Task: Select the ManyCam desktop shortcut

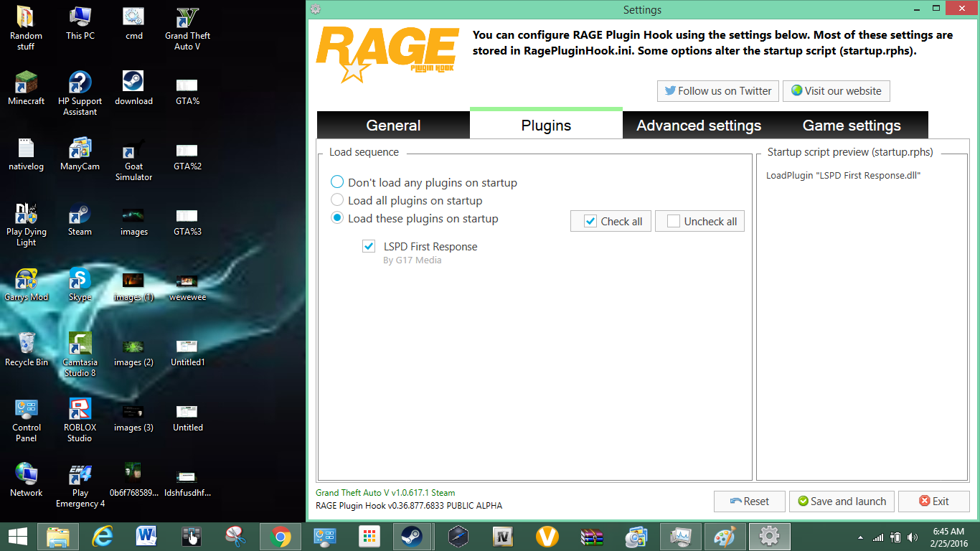Action: click(x=80, y=154)
